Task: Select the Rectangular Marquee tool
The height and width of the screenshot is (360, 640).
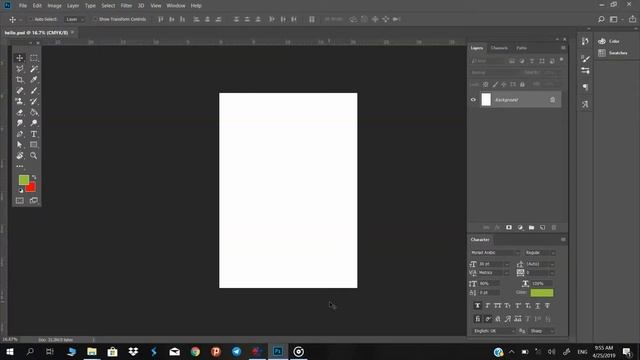Action: (x=33, y=58)
